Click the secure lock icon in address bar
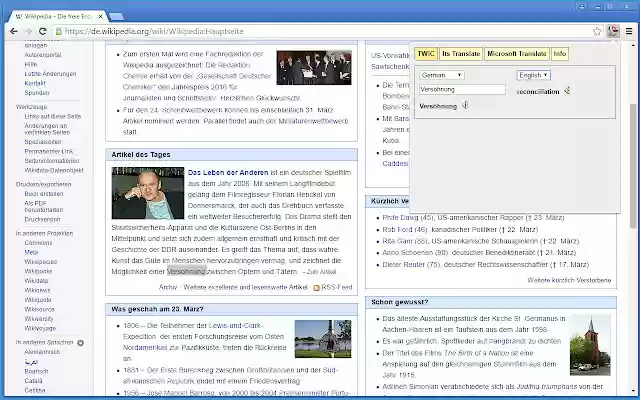This screenshot has height=400, width=640. pyautogui.click(x=59, y=31)
